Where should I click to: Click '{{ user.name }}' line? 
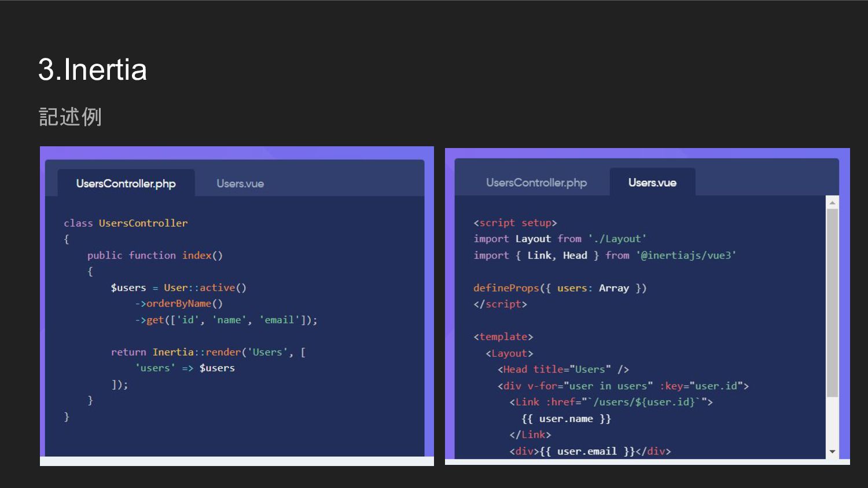point(566,419)
